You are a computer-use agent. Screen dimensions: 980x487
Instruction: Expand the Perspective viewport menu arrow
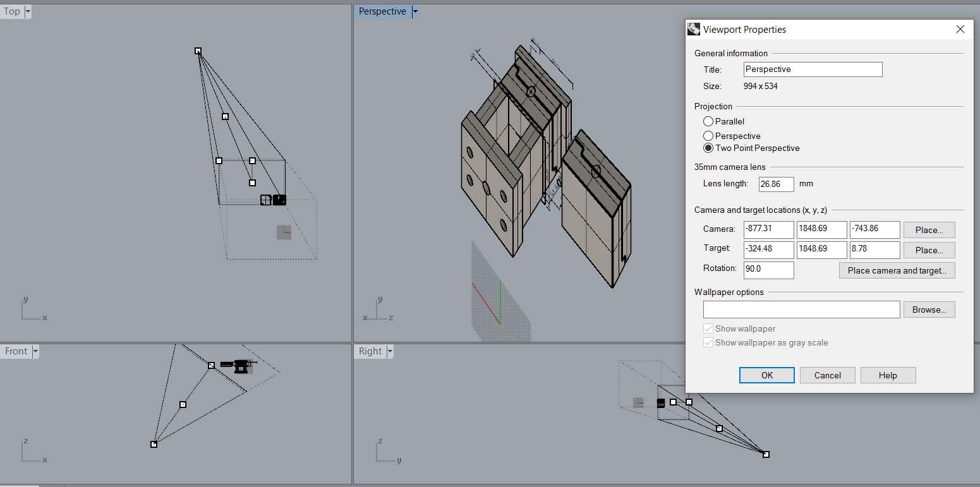coord(414,11)
